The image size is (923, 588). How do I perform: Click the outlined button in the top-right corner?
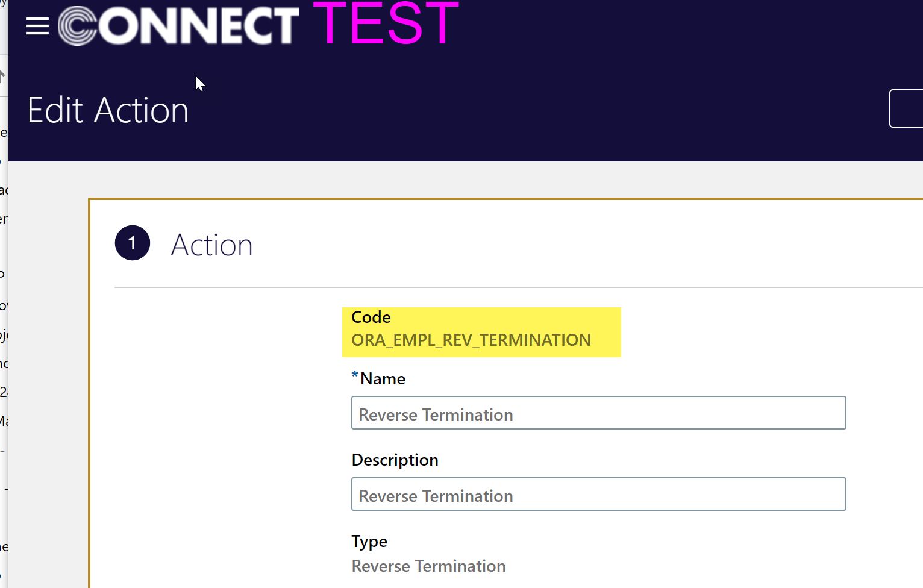[x=910, y=108]
